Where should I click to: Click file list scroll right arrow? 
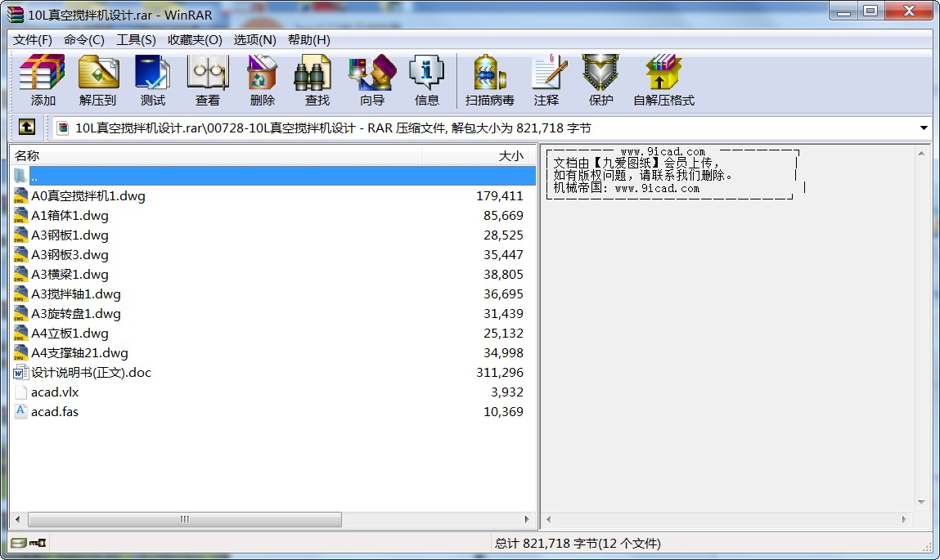coord(527,519)
